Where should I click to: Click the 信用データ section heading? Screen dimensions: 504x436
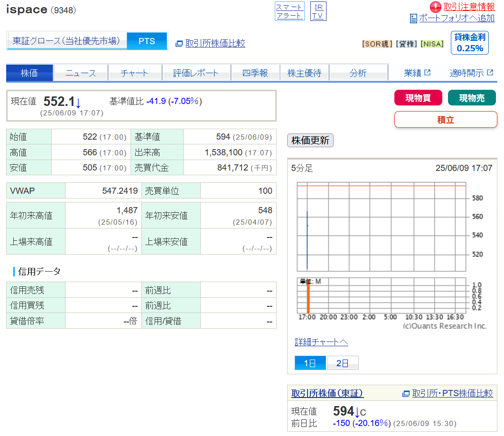click(39, 272)
